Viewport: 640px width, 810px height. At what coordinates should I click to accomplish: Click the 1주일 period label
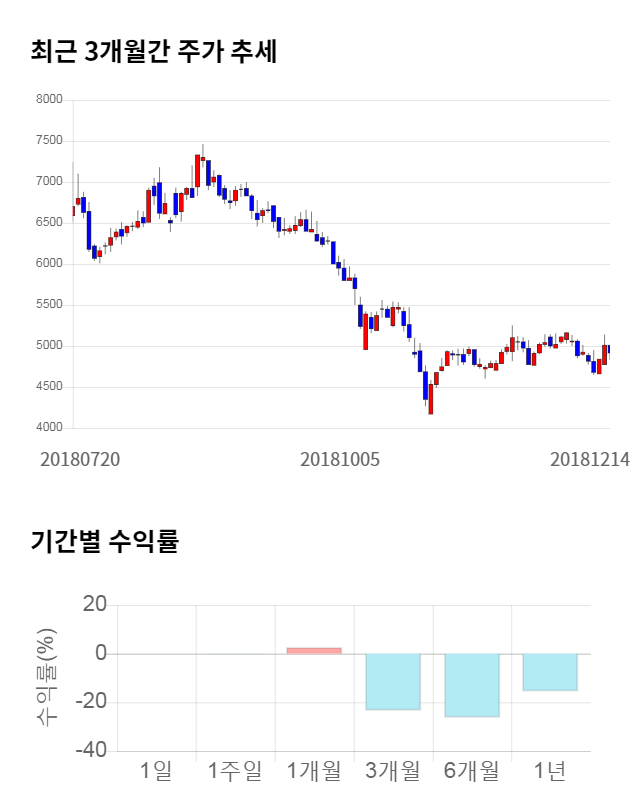[x=235, y=771]
